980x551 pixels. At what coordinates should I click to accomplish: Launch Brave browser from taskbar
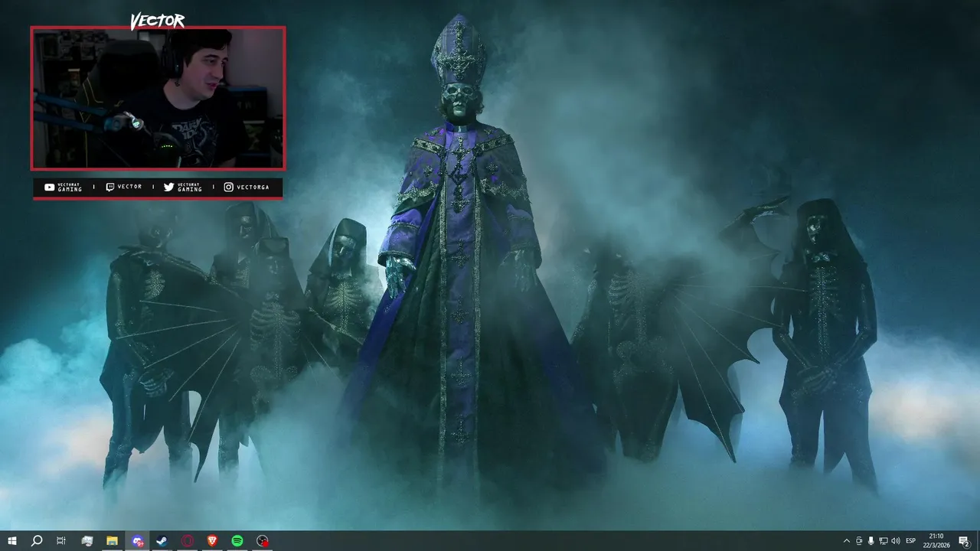click(x=212, y=541)
